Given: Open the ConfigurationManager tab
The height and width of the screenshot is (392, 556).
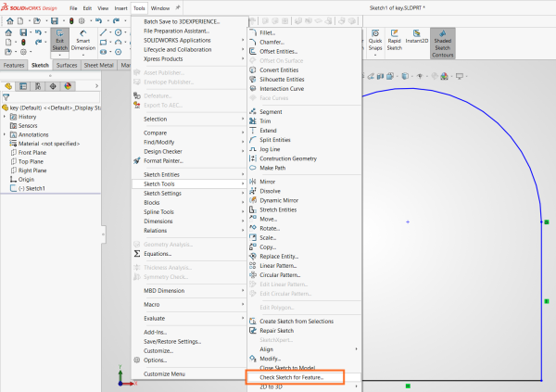Looking at the screenshot, I should pyautogui.click(x=38, y=86).
